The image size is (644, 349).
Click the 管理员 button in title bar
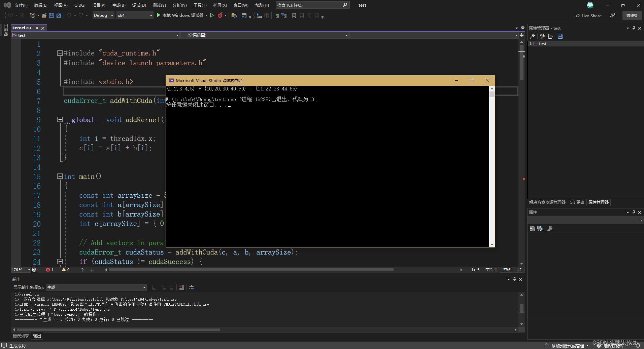(631, 15)
